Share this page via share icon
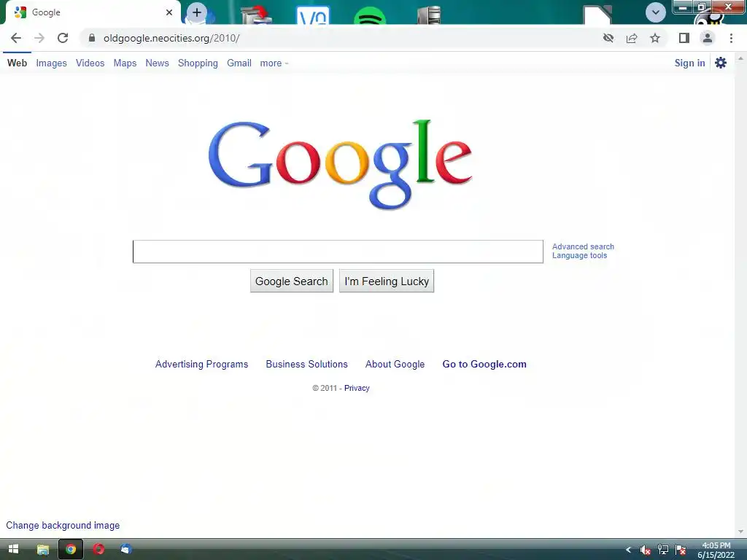The width and height of the screenshot is (747, 560). click(x=632, y=38)
